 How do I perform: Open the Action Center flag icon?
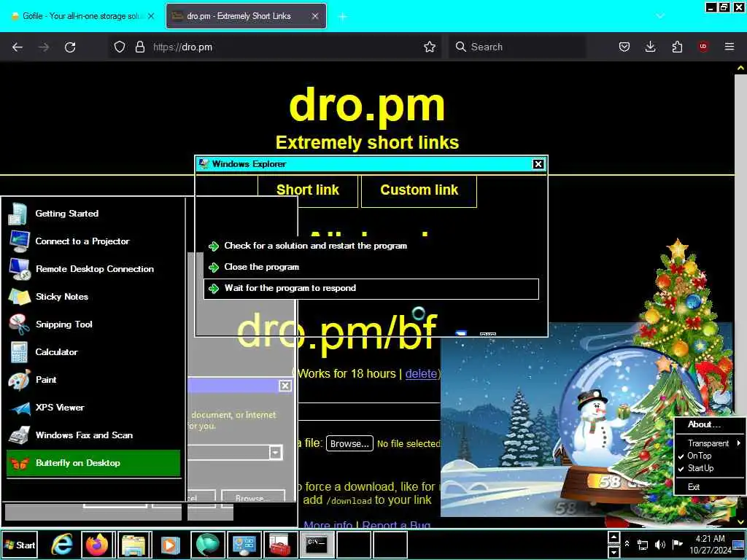click(677, 544)
